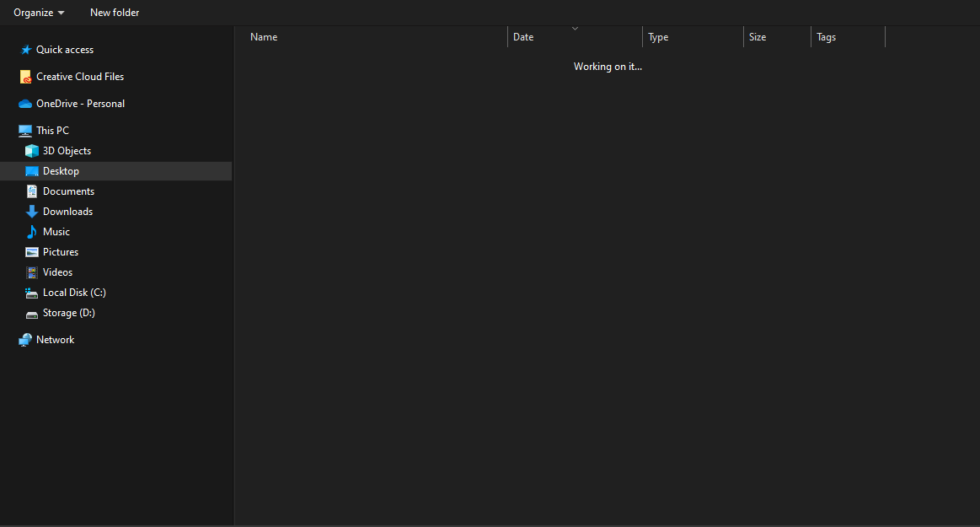Click the Quick access star icon

[x=24, y=49]
